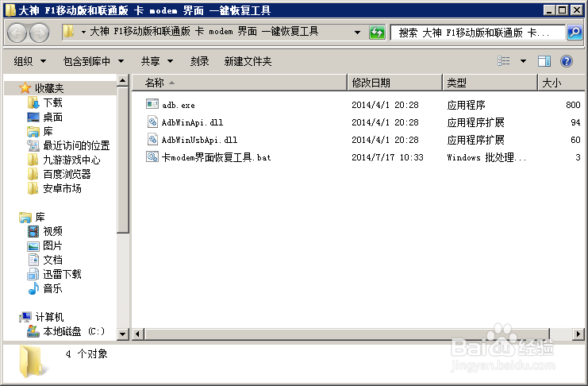The width and height of the screenshot is (588, 386).
Task: Click the 刻录 toolbar button
Action: [199, 61]
